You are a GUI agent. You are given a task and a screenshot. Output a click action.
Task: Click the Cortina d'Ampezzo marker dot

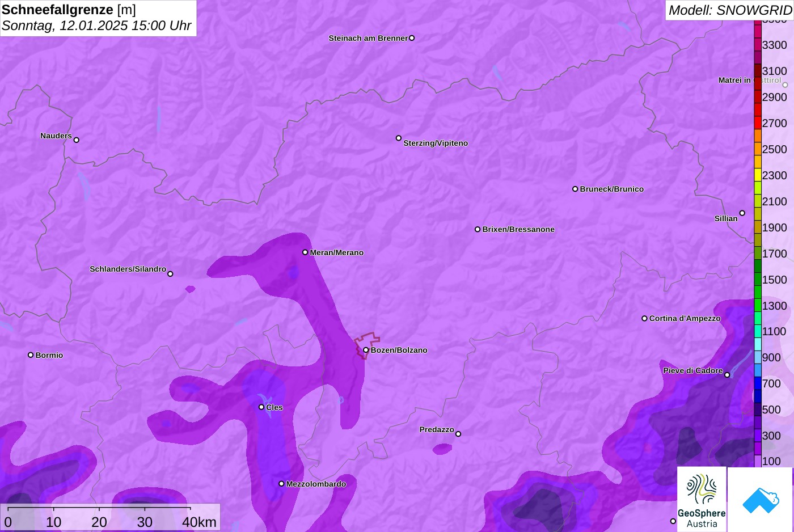click(644, 318)
